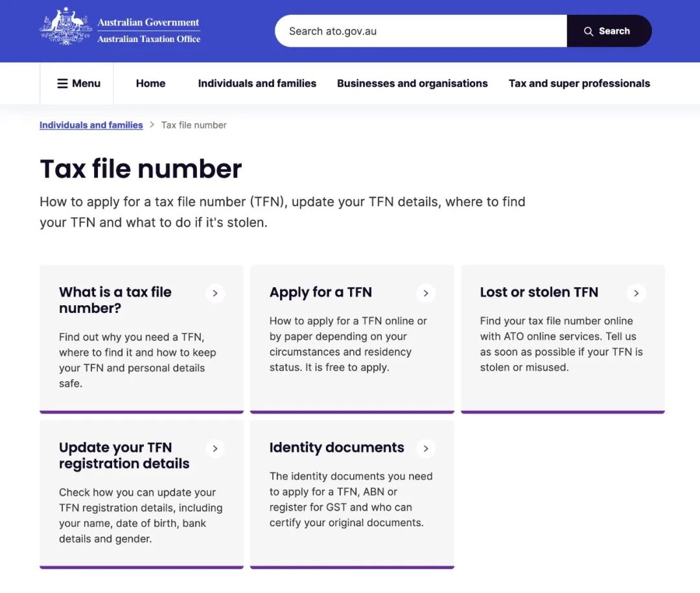Click intro paragraph 'How to apply for a tax file number'
The image size is (700, 593).
283,212
